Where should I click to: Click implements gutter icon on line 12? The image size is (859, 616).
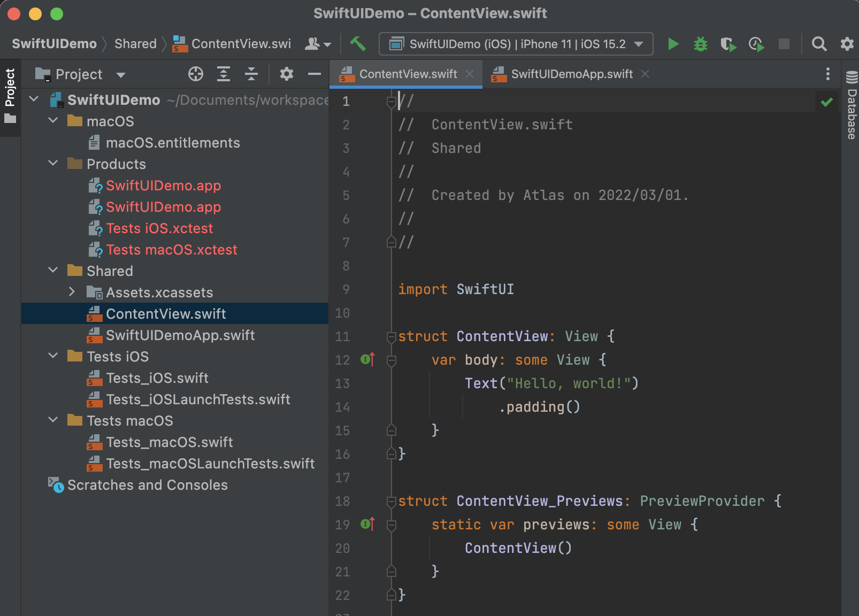pyautogui.click(x=368, y=359)
